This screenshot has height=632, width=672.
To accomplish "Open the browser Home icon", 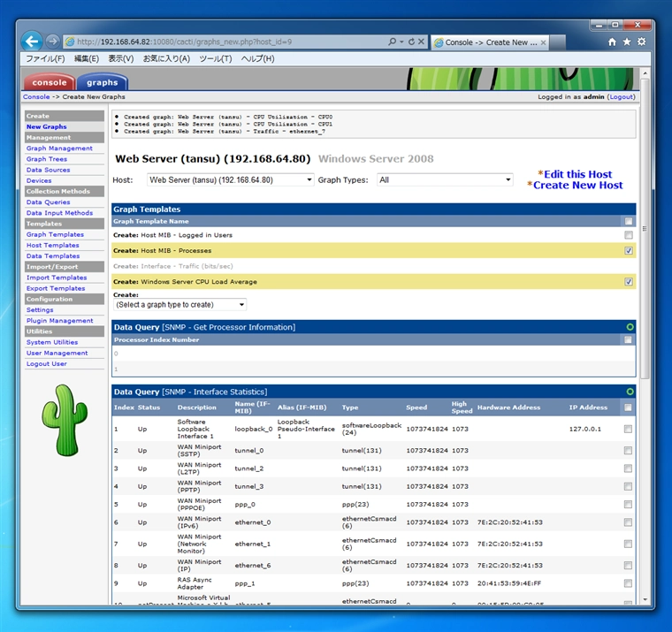I will tap(612, 42).
